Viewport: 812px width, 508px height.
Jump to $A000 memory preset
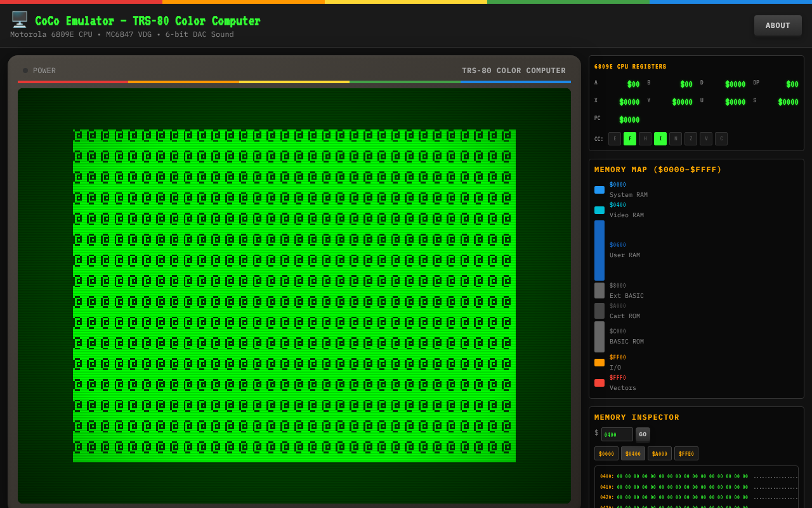[x=660, y=453]
